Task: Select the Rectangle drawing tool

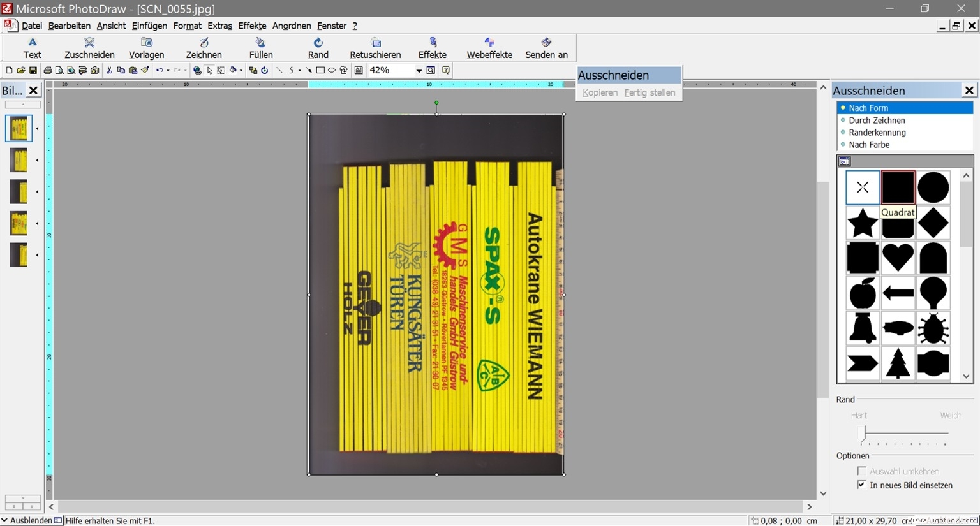Action: click(x=320, y=70)
